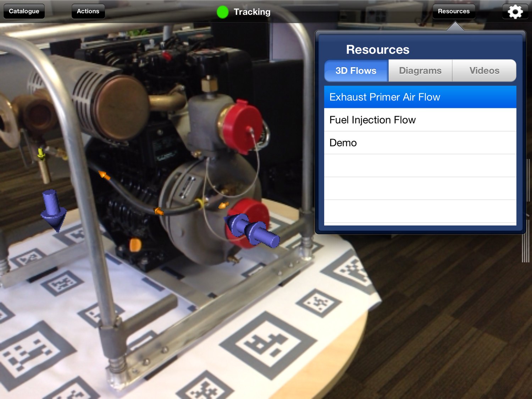Select Exhaust Primer Air Flow
Viewport: 532px width, 399px height.
click(x=420, y=97)
